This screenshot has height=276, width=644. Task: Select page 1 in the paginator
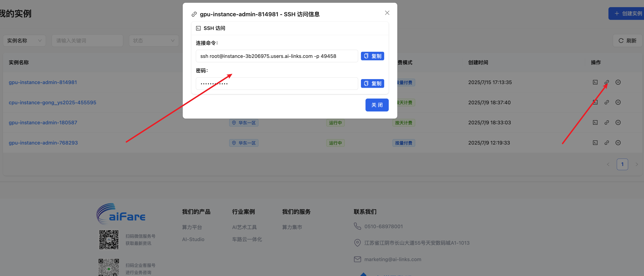pyautogui.click(x=623, y=164)
